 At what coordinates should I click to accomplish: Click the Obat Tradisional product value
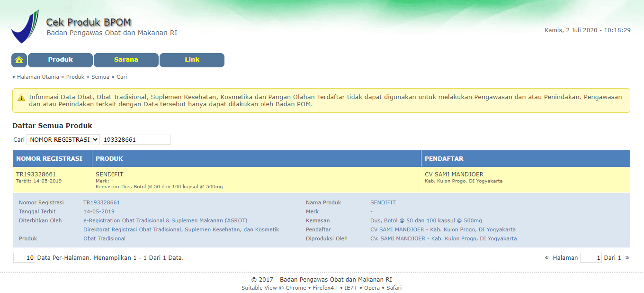pos(105,238)
